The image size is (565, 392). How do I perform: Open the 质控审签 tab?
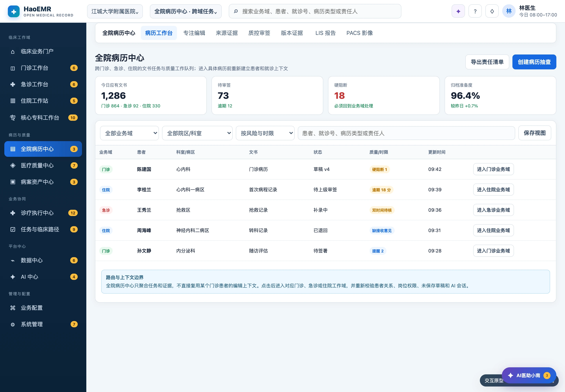click(x=259, y=33)
